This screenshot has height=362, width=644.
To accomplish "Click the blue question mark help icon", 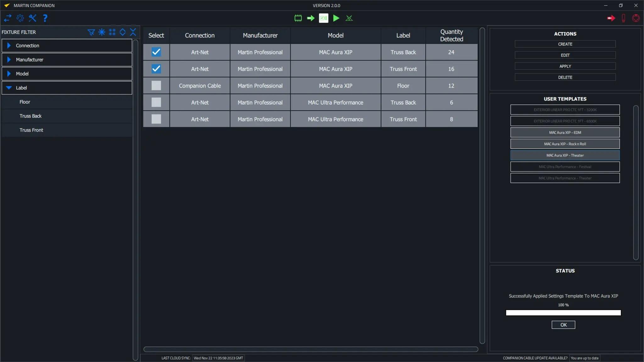I will (x=45, y=18).
